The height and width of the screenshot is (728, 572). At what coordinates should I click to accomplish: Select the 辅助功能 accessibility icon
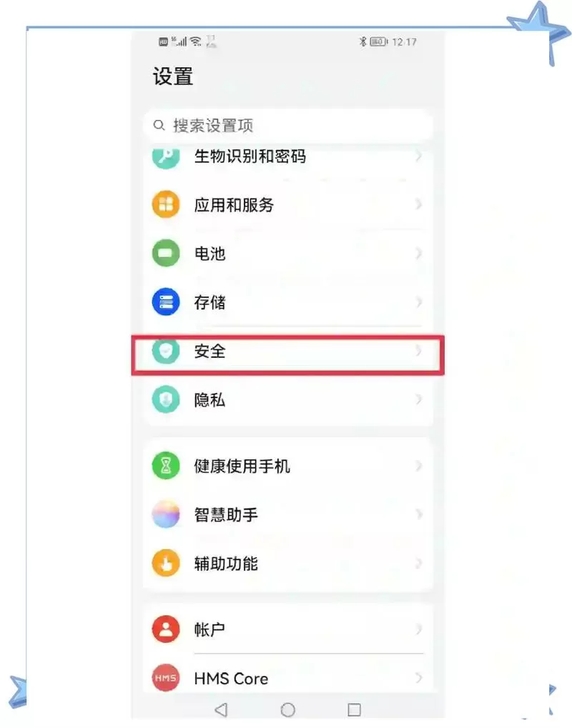point(165,564)
